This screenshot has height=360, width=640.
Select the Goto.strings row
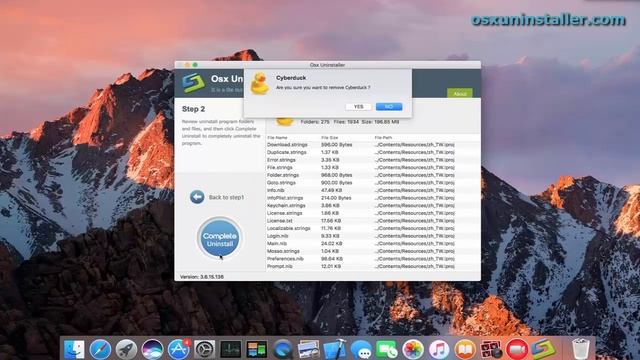373,183
